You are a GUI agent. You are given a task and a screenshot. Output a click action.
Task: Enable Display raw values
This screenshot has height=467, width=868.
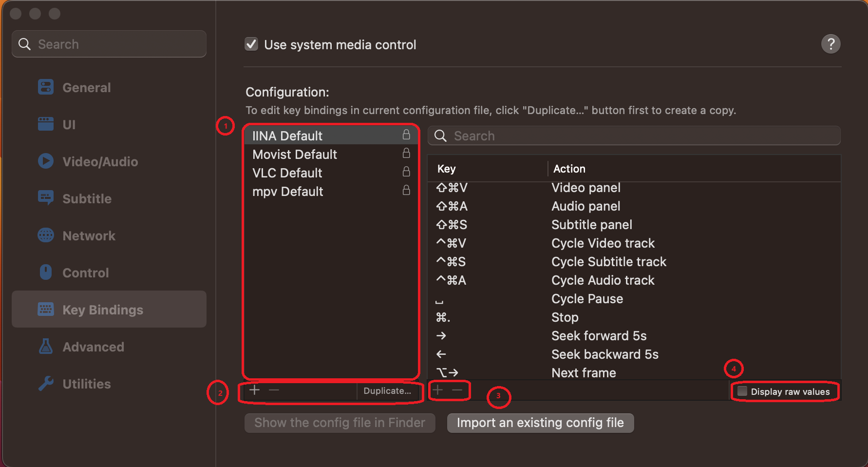tap(742, 391)
